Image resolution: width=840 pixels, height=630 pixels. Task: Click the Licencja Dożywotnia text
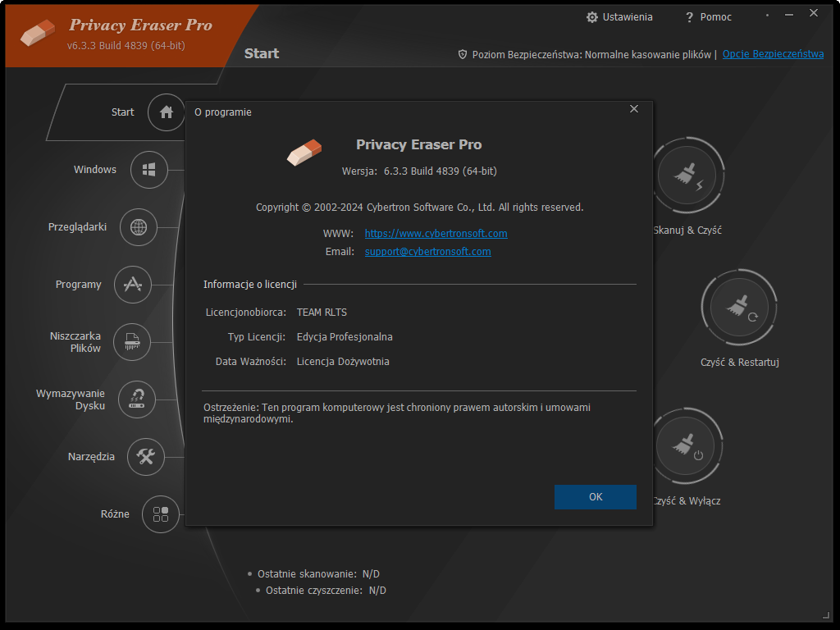(343, 362)
